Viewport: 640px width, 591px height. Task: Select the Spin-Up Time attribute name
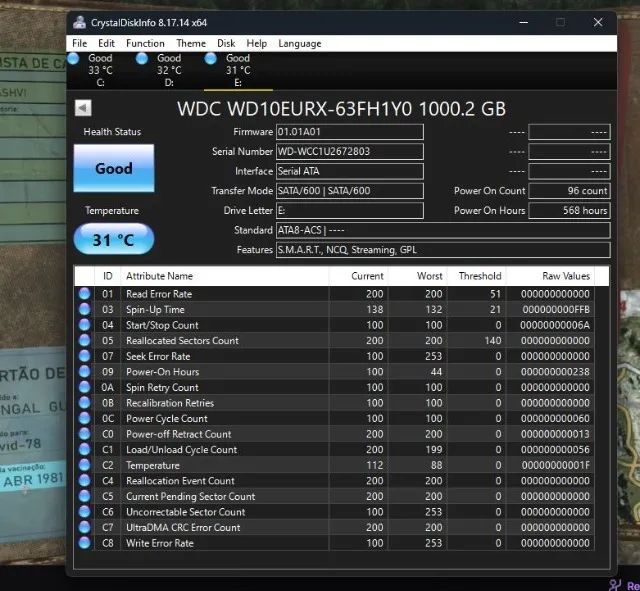pyautogui.click(x=155, y=309)
